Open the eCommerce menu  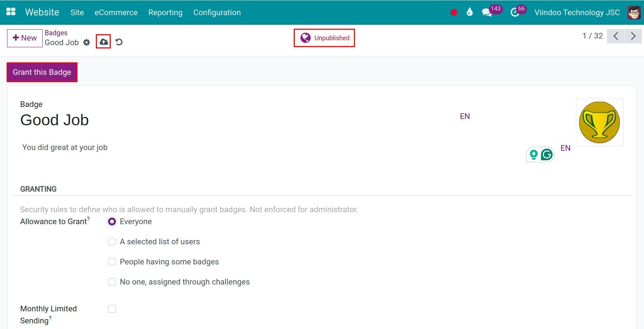click(x=116, y=12)
